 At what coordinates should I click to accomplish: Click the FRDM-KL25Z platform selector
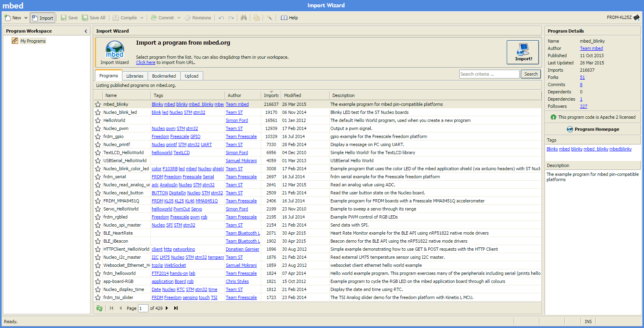point(623,17)
